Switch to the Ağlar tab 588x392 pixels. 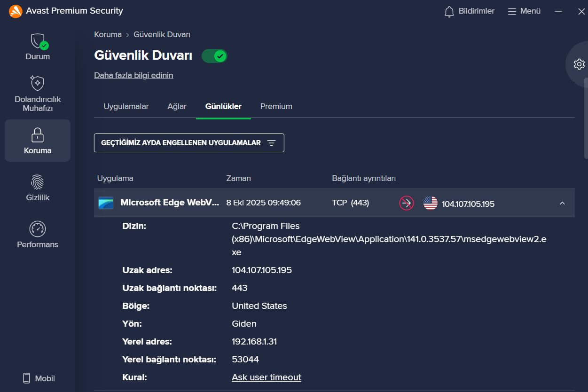point(177,106)
